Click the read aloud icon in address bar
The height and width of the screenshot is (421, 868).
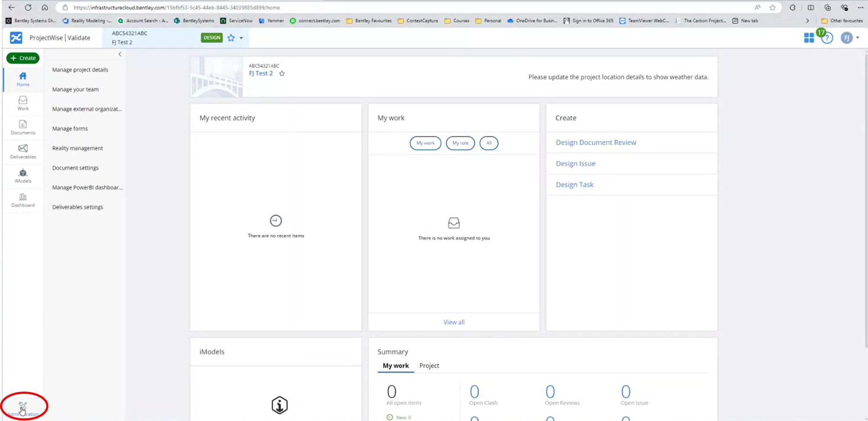[x=757, y=7]
